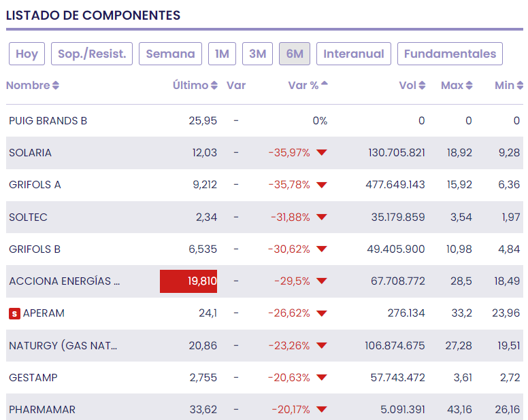
Task: Click the sort arrows next to Vol
Action: [422, 86]
